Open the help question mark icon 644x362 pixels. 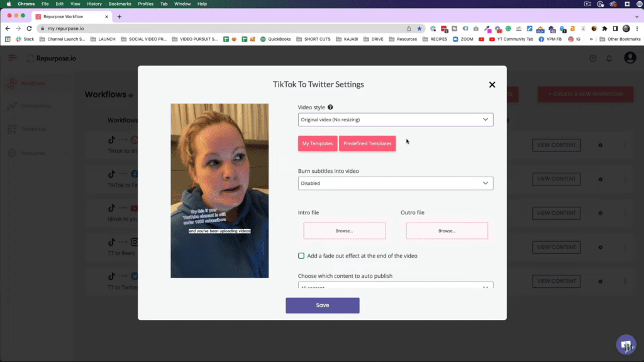tap(592, 58)
